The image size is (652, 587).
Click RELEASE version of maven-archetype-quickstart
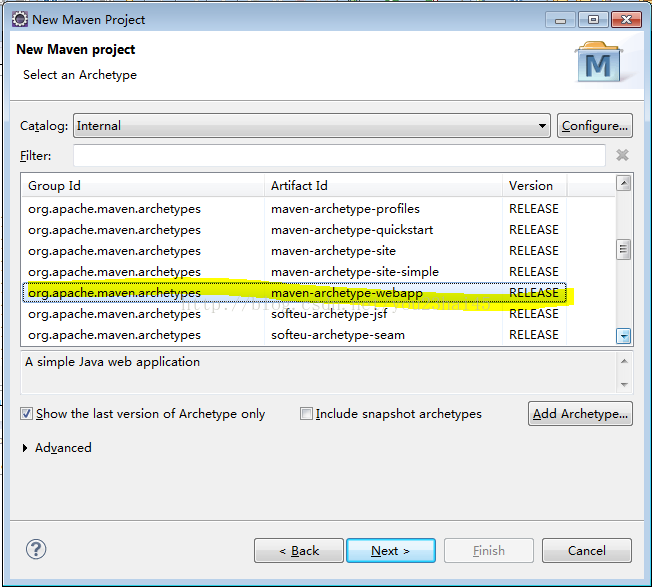pos(534,230)
